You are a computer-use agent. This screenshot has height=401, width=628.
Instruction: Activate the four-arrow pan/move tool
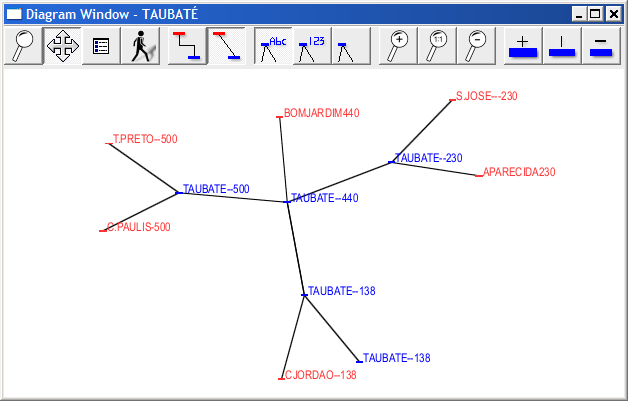tap(62, 46)
